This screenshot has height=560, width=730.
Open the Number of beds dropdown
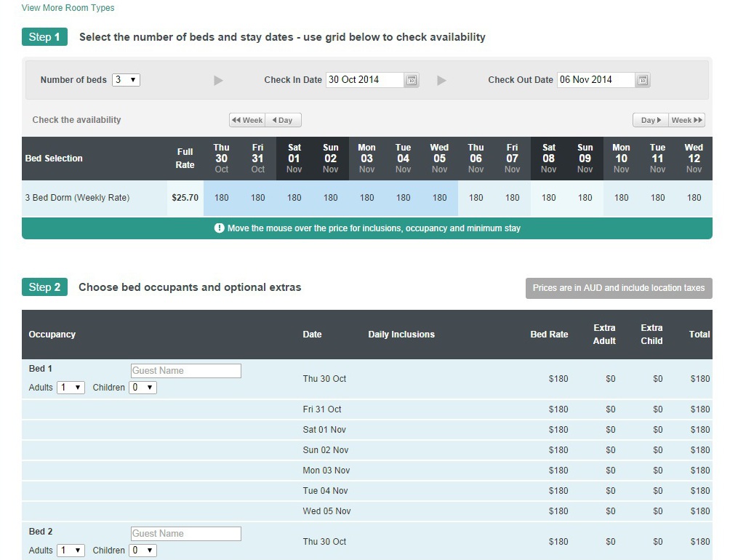pos(126,79)
